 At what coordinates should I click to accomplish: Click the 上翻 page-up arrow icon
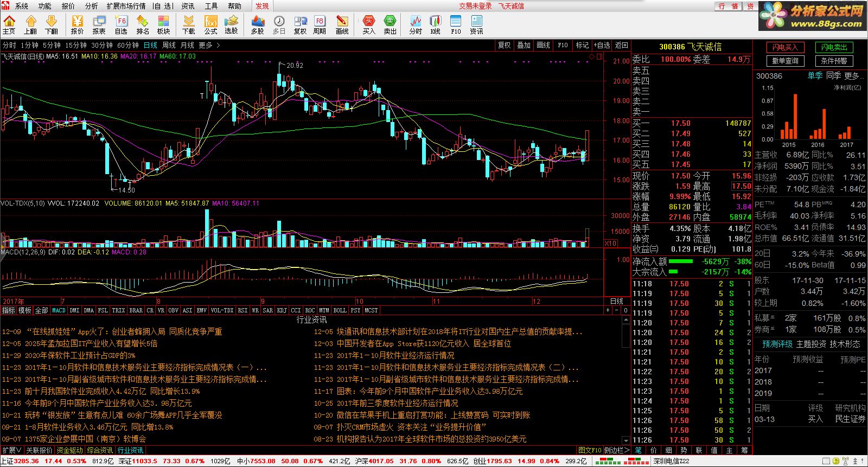(30, 25)
